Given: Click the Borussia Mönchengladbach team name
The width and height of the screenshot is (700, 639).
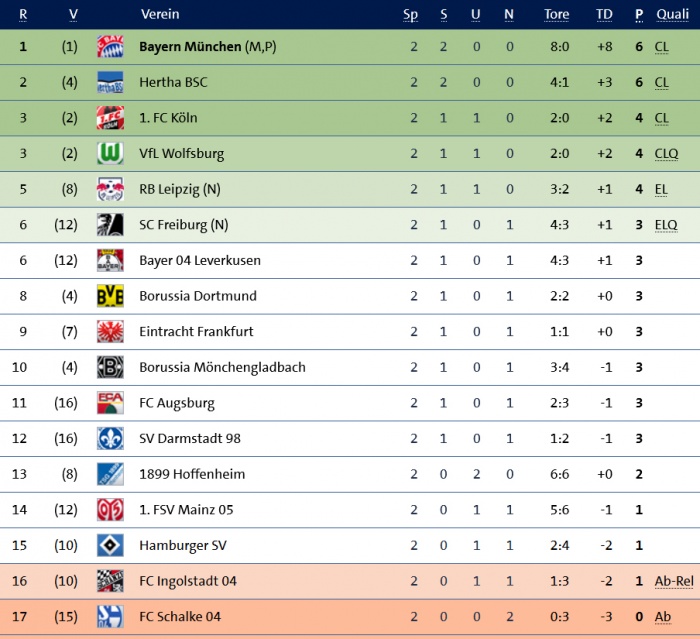Looking at the screenshot, I should (x=222, y=368).
